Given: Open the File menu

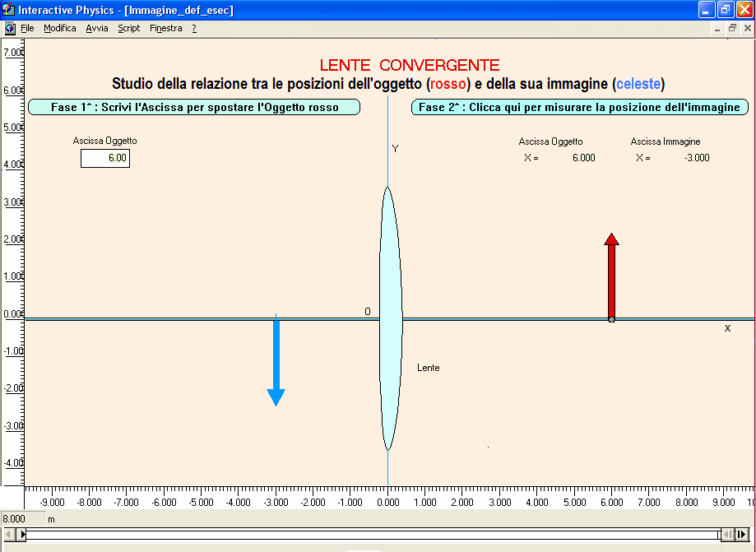Looking at the screenshot, I should (x=27, y=28).
